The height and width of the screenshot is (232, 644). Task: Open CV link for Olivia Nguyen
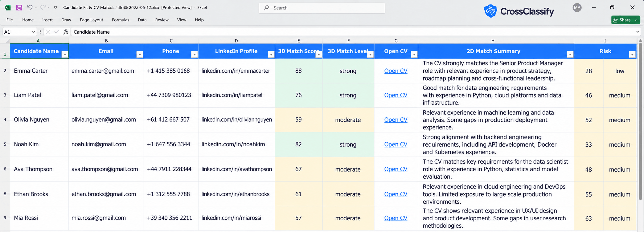[396, 120]
